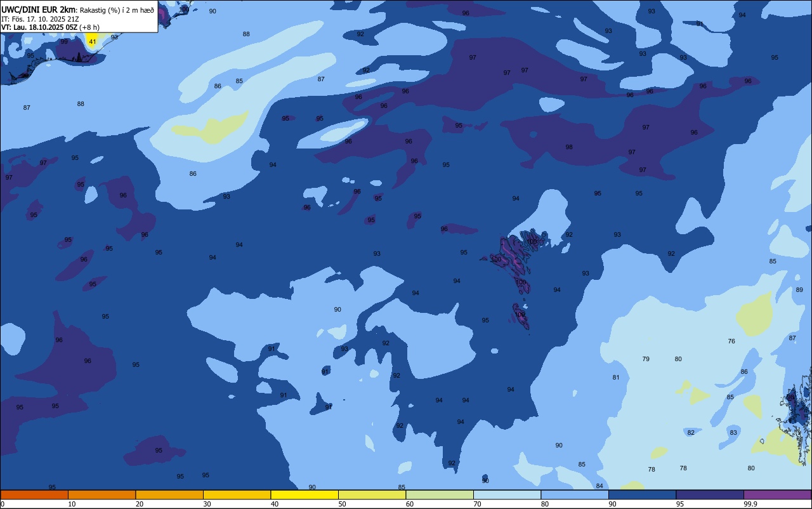Click the pale yellow 50–60 legend swatch
812x509 pixels.
pos(372,494)
